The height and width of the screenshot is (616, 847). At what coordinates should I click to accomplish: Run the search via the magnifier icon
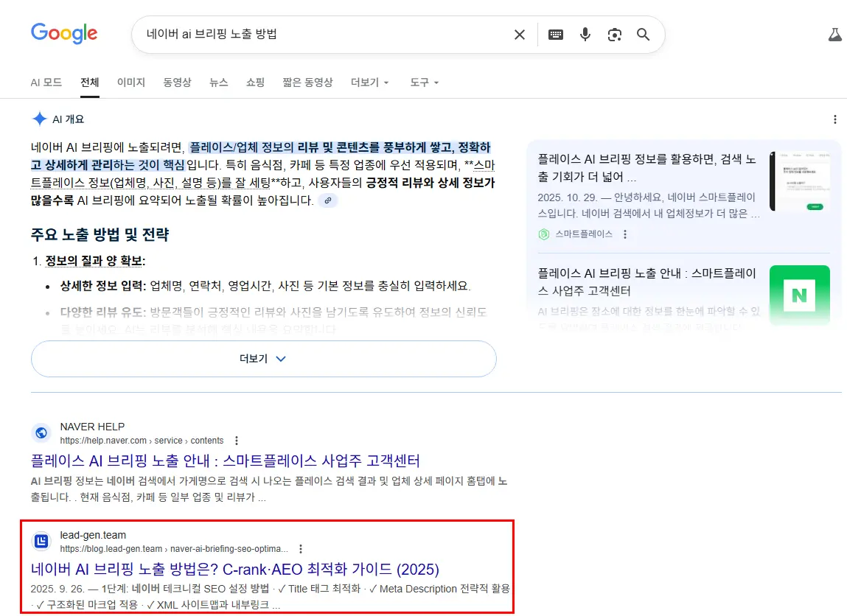pyautogui.click(x=643, y=34)
